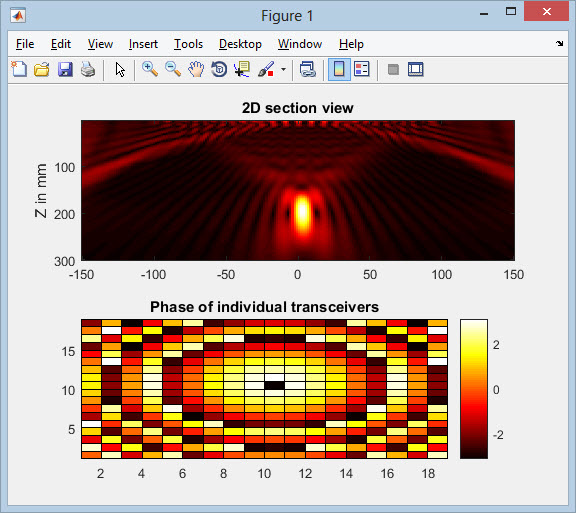Toggle the Insert Colorbar button
Image resolution: width=576 pixels, height=513 pixels.
tap(339, 69)
